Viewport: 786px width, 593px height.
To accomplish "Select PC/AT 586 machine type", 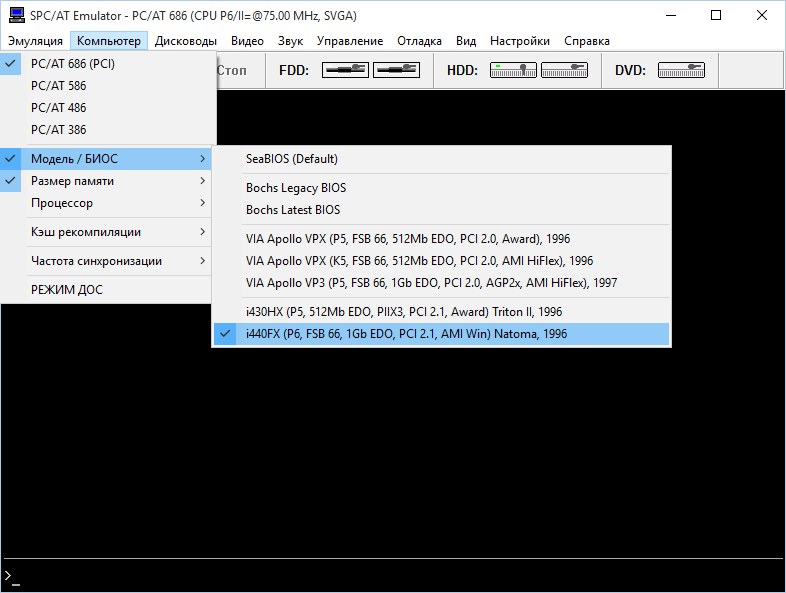I will pyautogui.click(x=108, y=86).
